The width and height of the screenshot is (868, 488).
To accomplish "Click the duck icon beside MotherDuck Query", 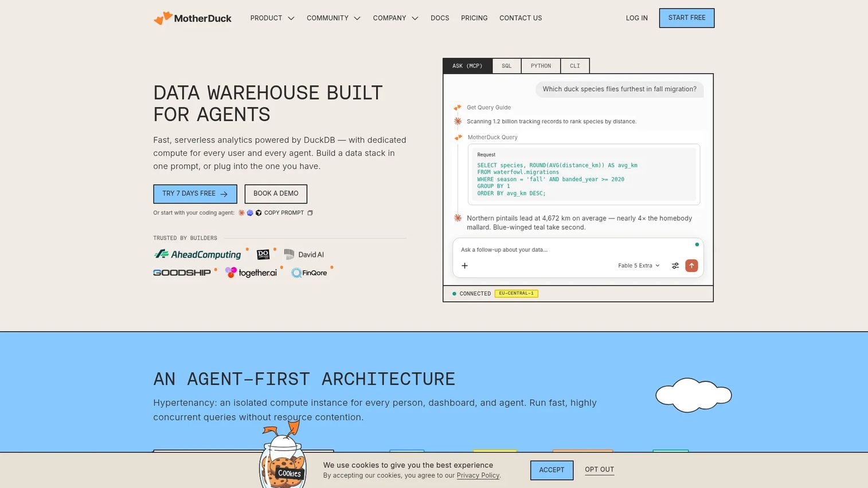I will [x=458, y=137].
